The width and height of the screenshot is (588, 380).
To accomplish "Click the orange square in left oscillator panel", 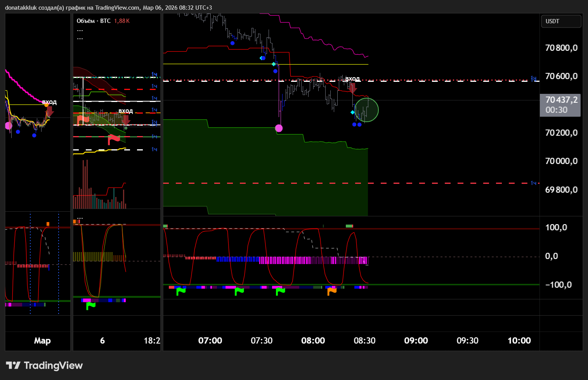I will pos(48,224).
